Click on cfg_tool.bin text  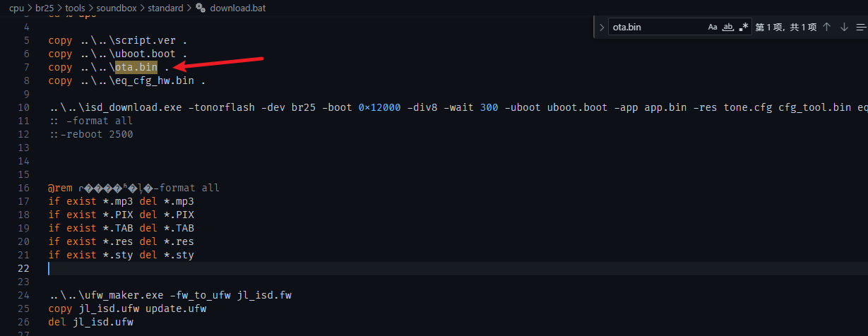pos(815,107)
